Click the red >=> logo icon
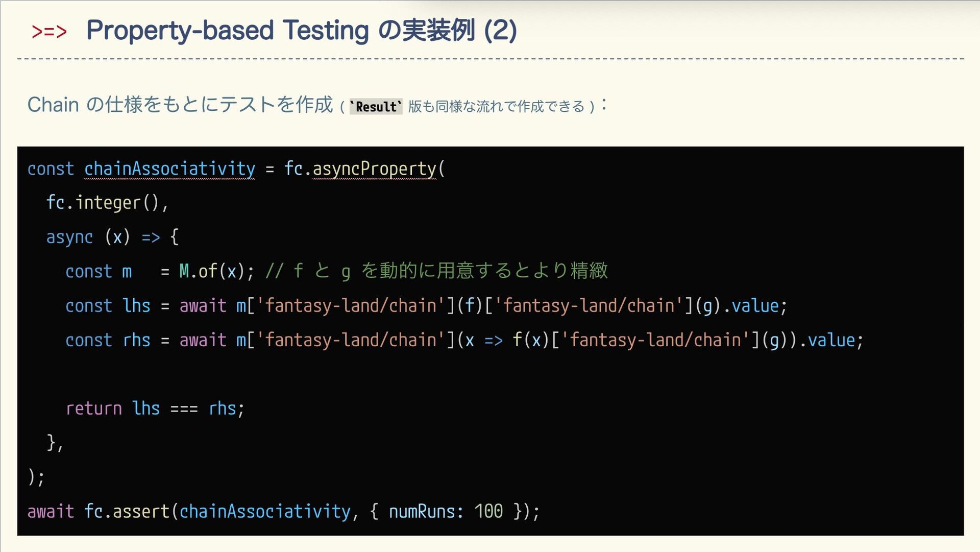Viewport: 980px width, 552px height. 49,31
